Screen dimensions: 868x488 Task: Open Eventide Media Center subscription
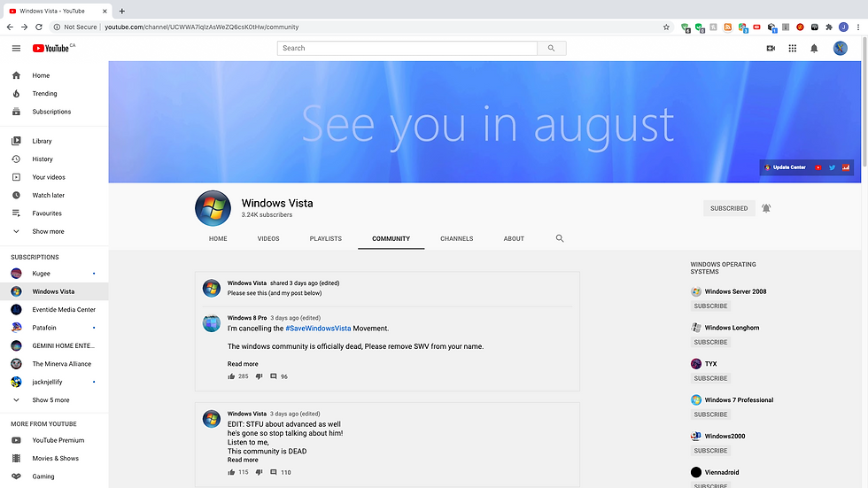(x=54, y=309)
